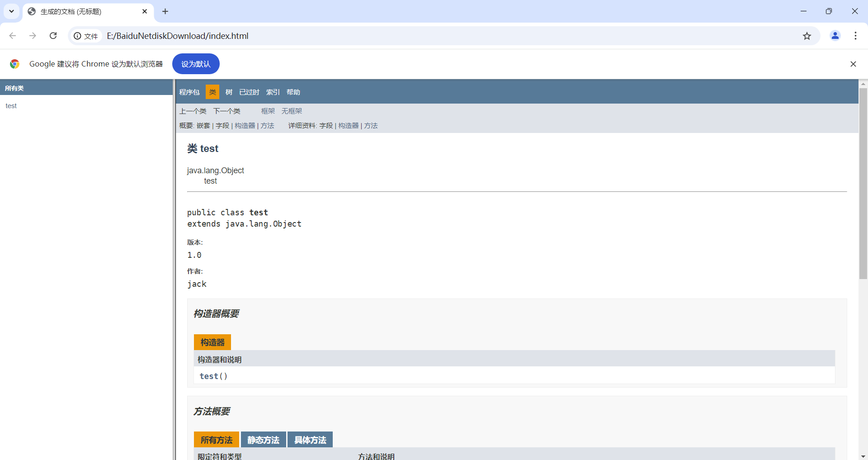Open Chrome's three-dot menu
The image size is (868, 460).
pyautogui.click(x=855, y=36)
